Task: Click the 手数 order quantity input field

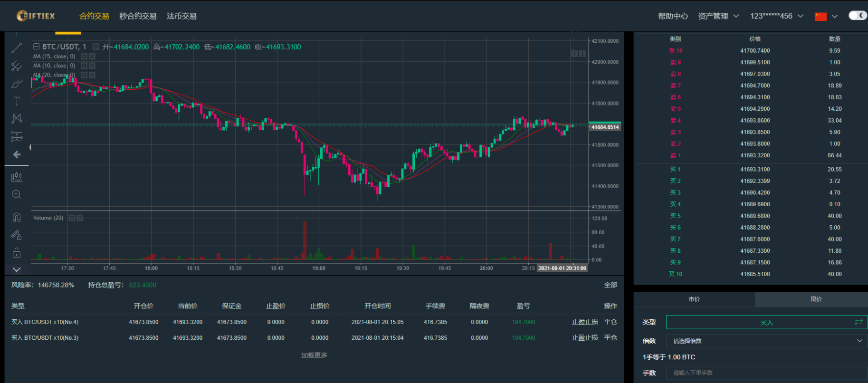Action: [766, 373]
